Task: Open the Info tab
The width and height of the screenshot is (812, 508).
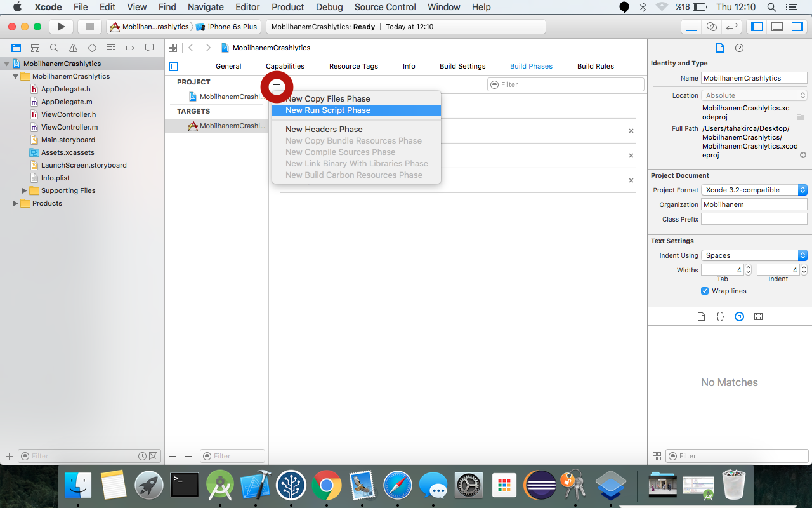Action: 409,66
